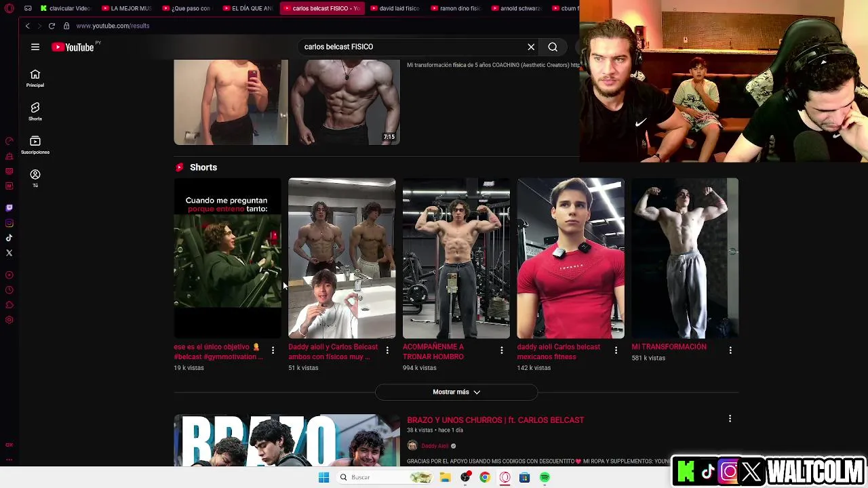Open options menu for 'MI TRANSFORMACIÓN' short
The width and height of the screenshot is (868, 488).
click(x=730, y=350)
